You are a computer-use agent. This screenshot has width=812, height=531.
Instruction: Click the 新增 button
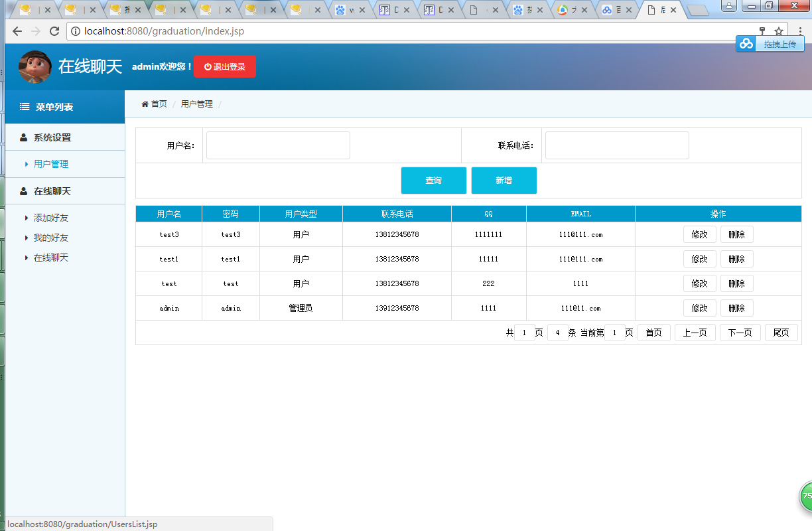(504, 181)
